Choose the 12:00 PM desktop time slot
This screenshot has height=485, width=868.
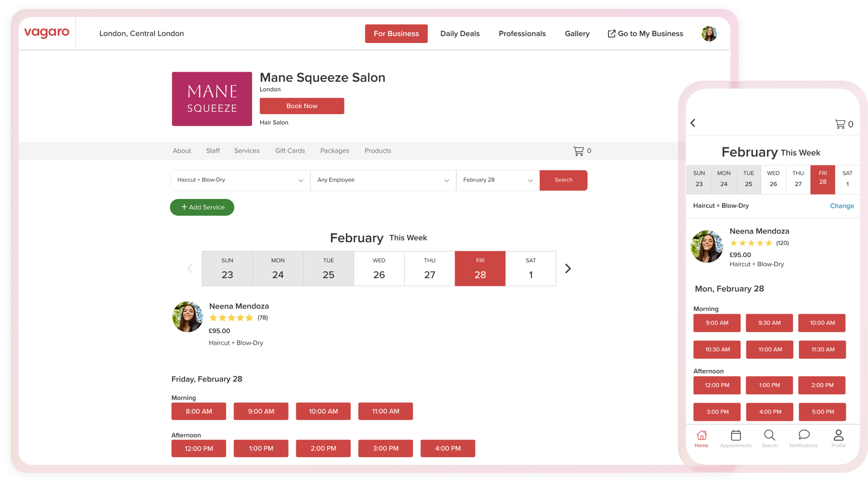point(199,448)
